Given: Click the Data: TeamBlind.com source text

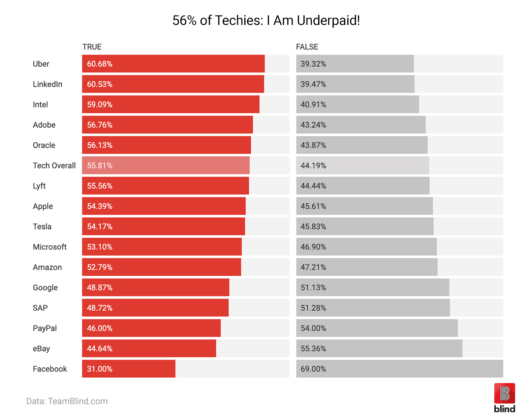Looking at the screenshot, I should click(x=67, y=401).
